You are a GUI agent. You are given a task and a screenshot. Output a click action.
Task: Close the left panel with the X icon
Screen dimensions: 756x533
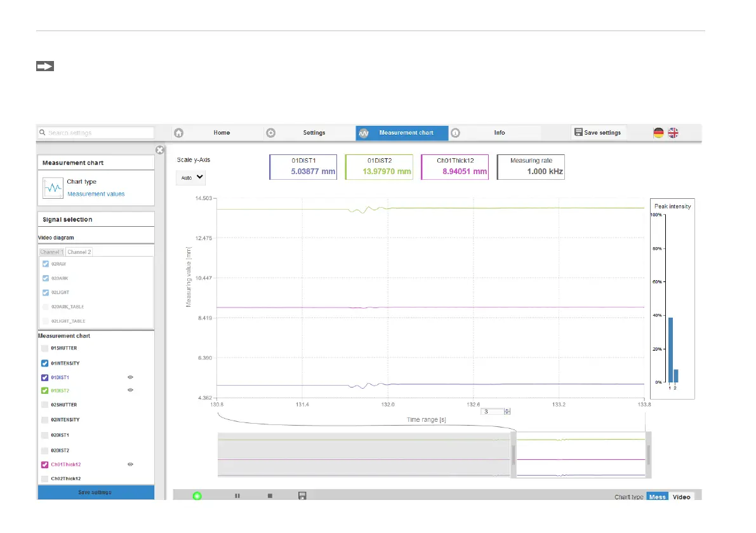click(x=159, y=150)
